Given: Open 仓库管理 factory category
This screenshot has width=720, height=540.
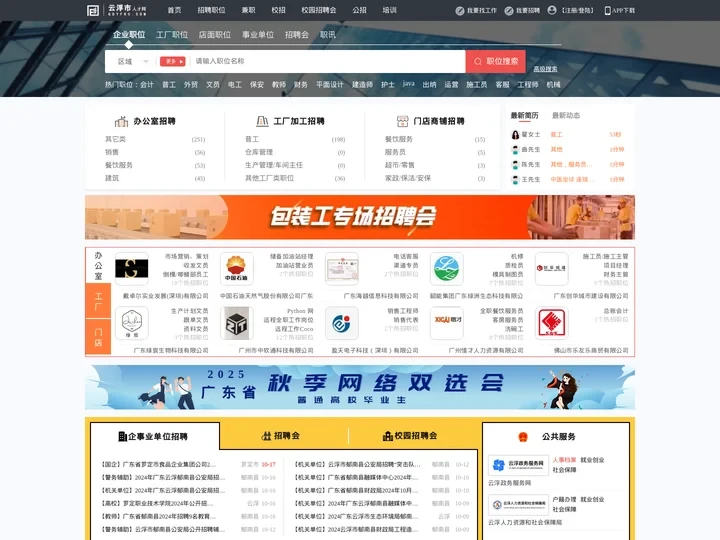Looking at the screenshot, I should point(259,152).
